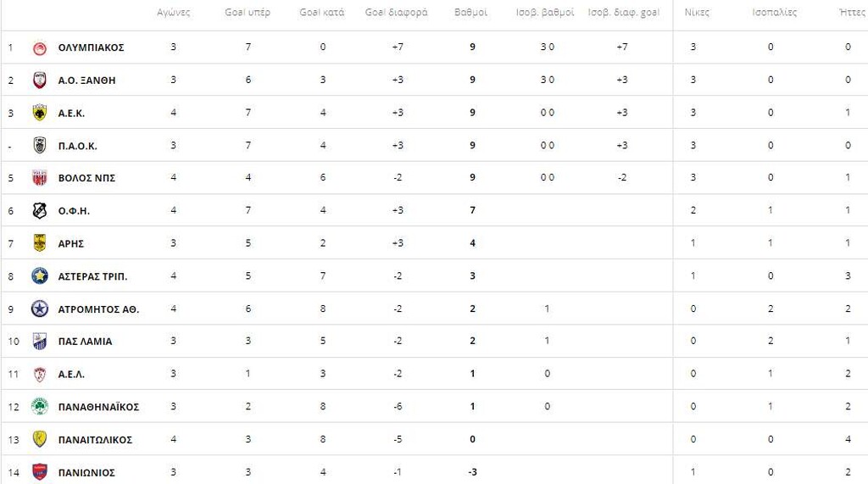Click the Π.Α.Ο.Κ. team badge

pos(39,146)
